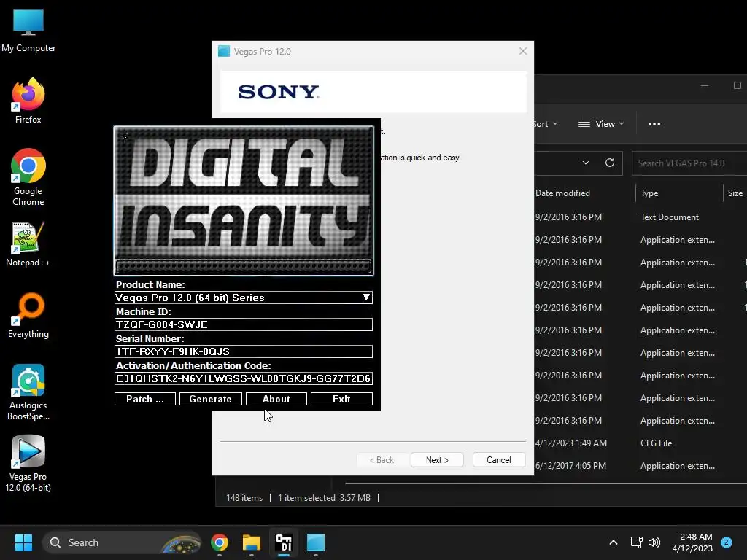Launch Everything search desktop shortcut
Screen dimensions: 747x560
(x=28, y=315)
